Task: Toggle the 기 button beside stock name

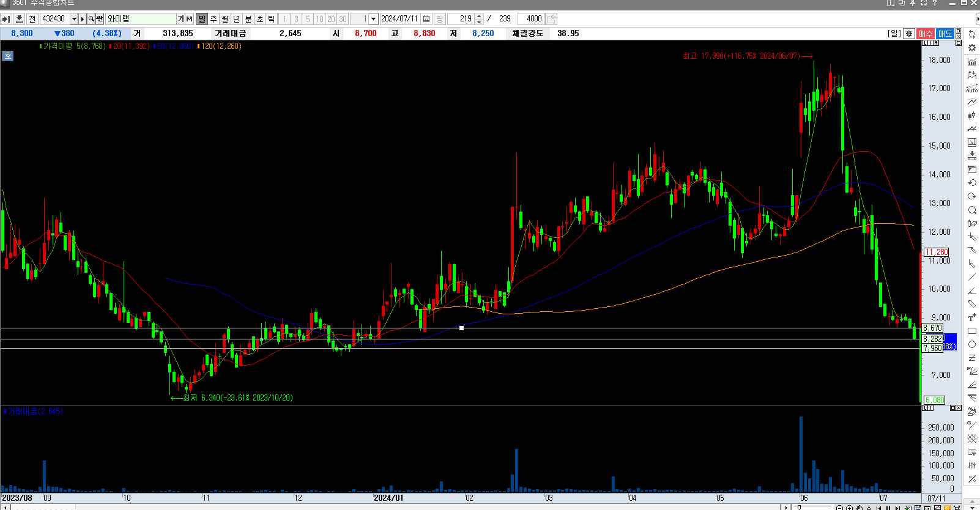Action: point(180,19)
